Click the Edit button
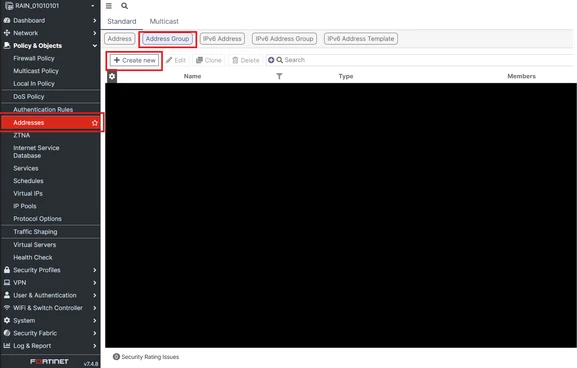 tap(176, 60)
